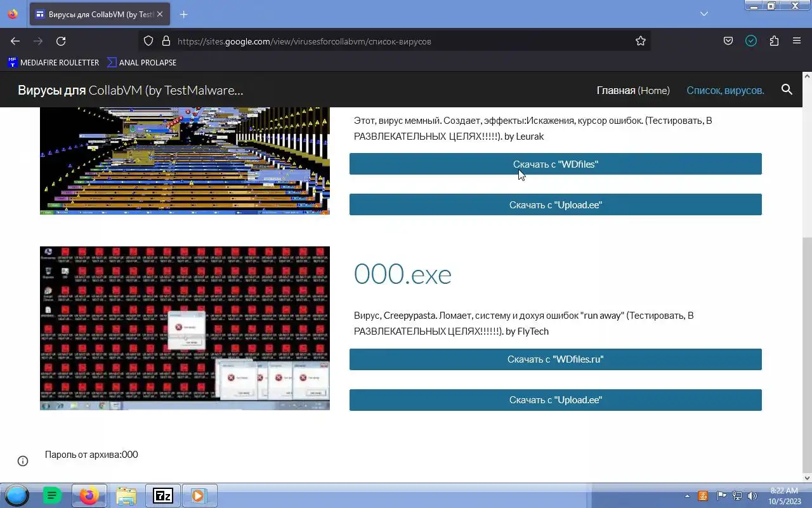812x508 pixels.
Task: Go to Главная (Home) page
Action: click(633, 90)
